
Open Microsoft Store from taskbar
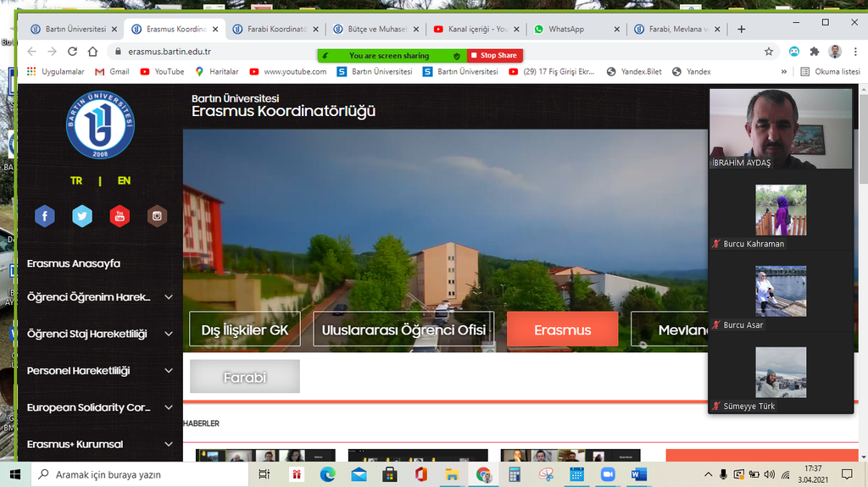click(390, 474)
